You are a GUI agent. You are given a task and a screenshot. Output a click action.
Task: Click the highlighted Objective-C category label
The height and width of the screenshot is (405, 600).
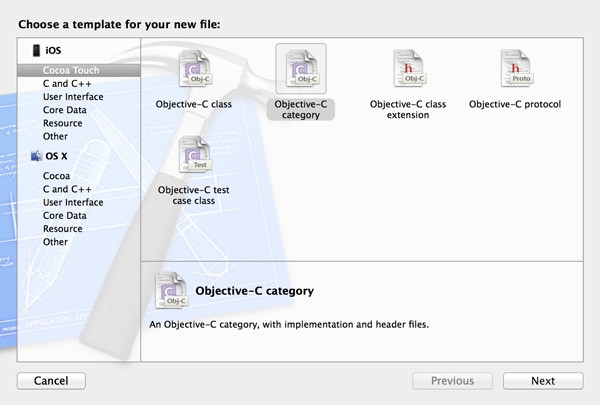301,109
